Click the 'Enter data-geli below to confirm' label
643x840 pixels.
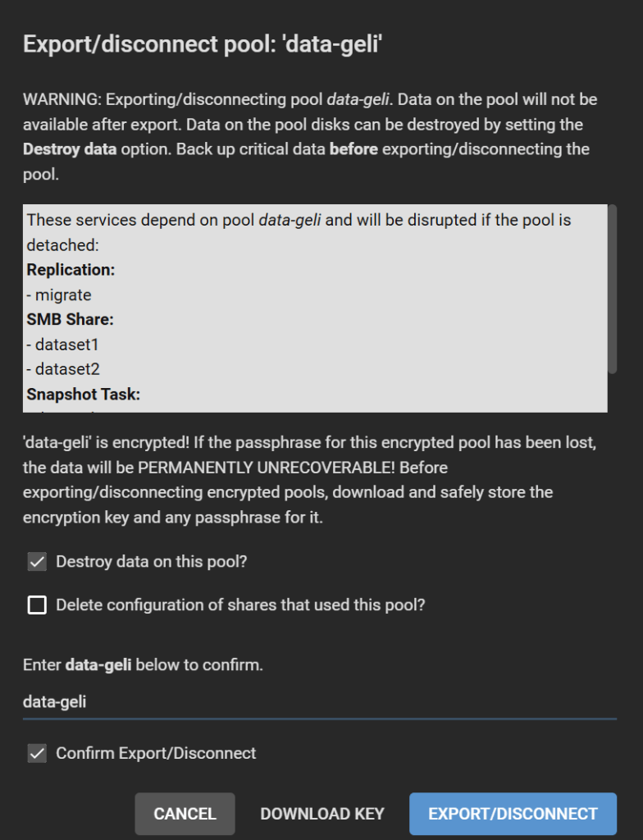pos(143,665)
